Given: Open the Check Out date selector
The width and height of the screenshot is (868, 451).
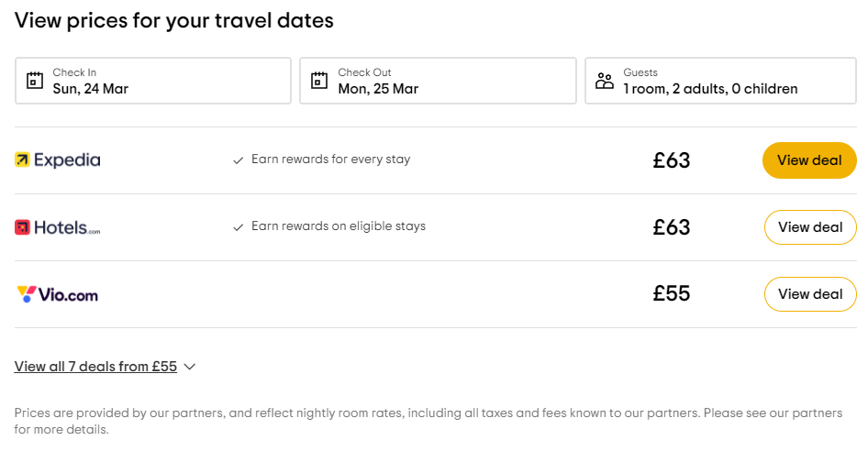Looking at the screenshot, I should click(x=438, y=81).
